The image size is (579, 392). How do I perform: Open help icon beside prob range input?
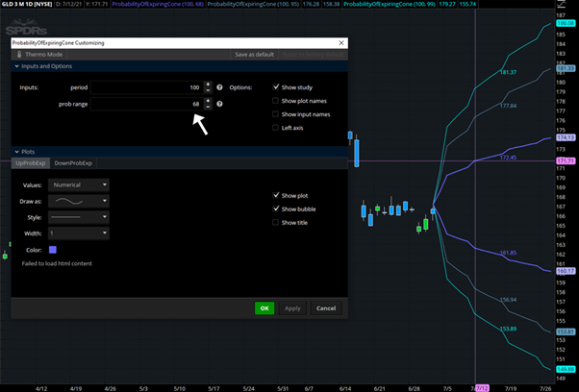(219, 104)
